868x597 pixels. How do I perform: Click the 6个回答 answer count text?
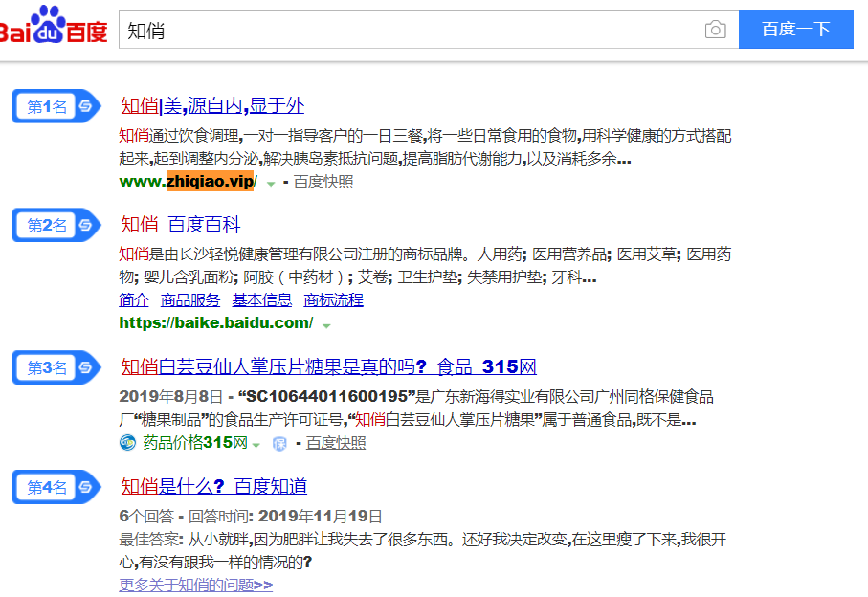tap(146, 517)
